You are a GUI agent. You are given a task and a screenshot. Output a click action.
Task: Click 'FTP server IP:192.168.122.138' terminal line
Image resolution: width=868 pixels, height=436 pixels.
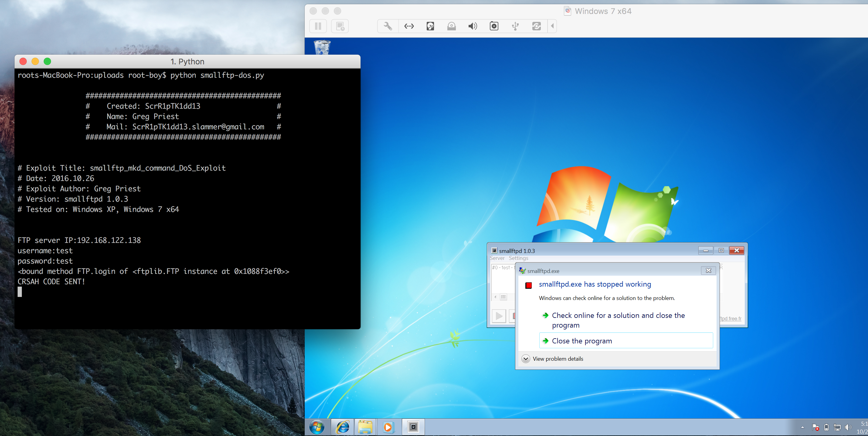click(x=79, y=240)
